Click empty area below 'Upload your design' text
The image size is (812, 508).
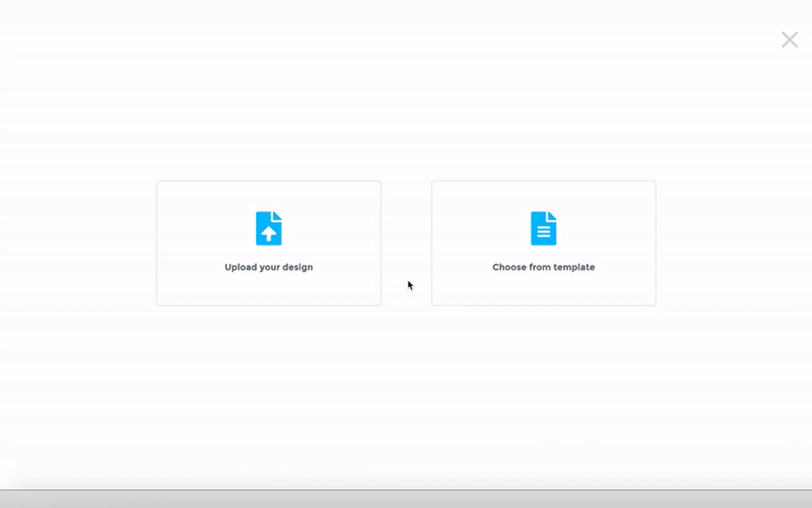pyautogui.click(x=269, y=289)
